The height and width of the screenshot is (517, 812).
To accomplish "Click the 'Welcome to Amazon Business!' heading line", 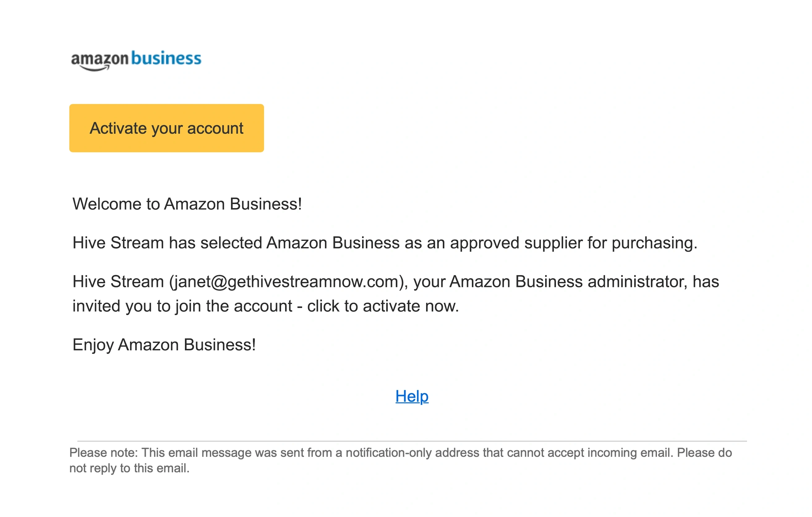I will pyautogui.click(x=187, y=204).
